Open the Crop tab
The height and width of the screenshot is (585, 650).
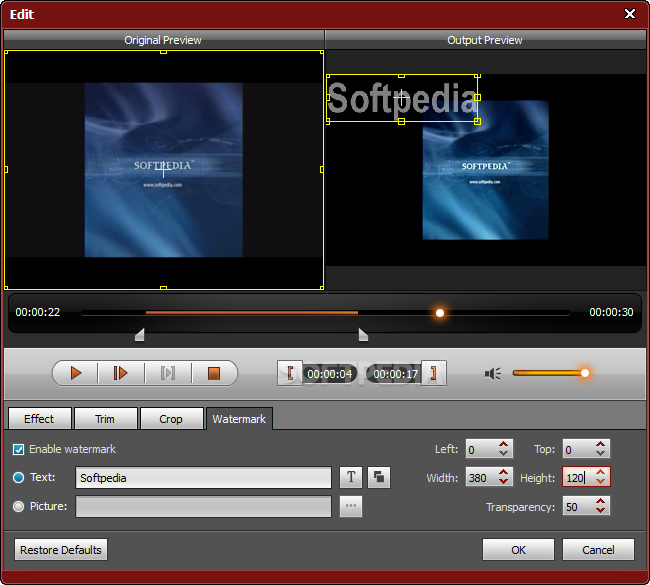(171, 419)
